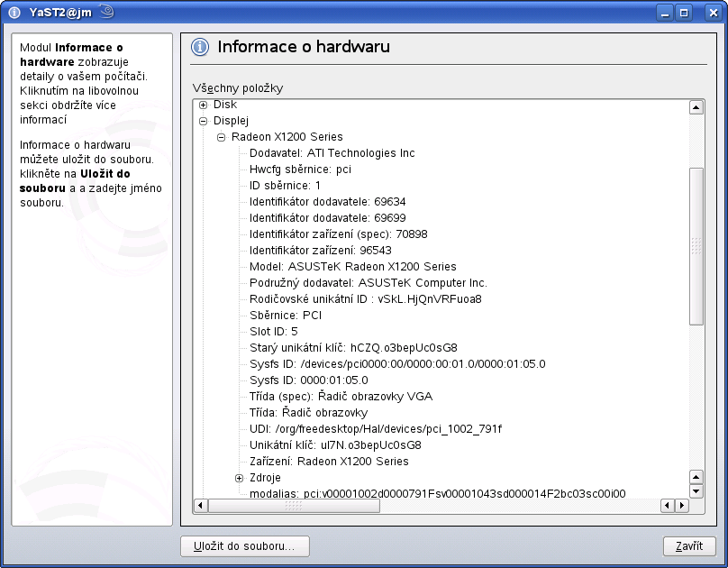Expand the Zdroje node
728x568 pixels.
[x=239, y=479]
